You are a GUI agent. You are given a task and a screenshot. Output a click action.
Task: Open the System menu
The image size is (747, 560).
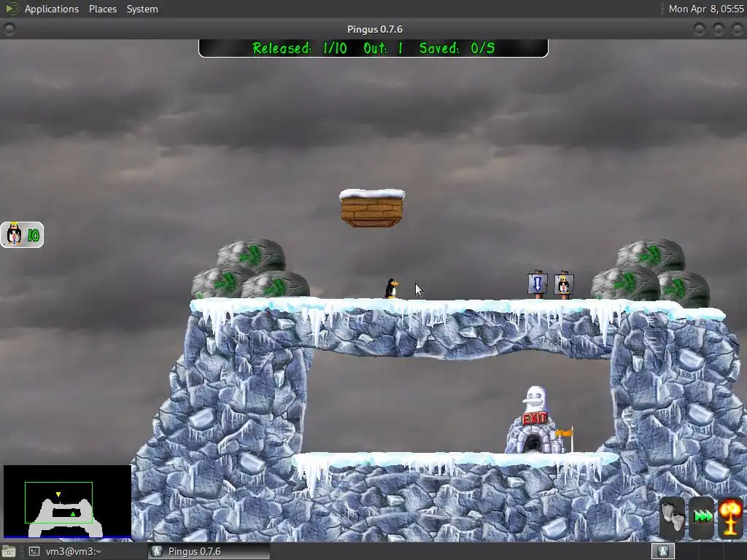click(x=142, y=9)
